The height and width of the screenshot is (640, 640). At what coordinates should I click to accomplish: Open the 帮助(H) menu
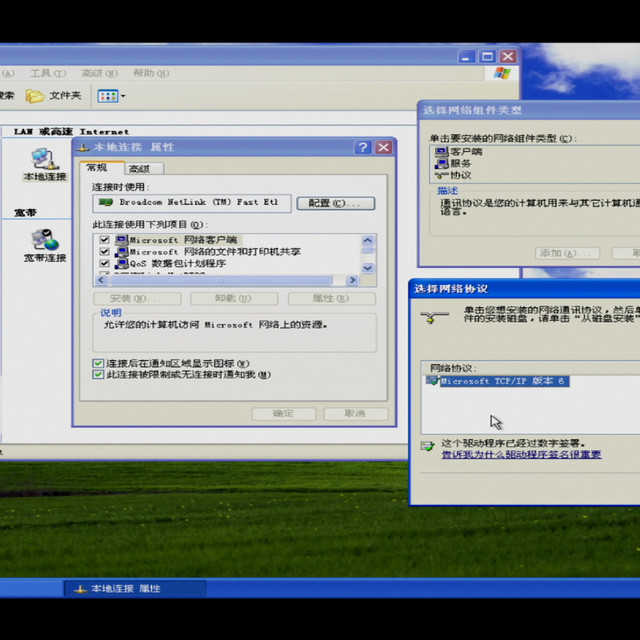click(151, 73)
